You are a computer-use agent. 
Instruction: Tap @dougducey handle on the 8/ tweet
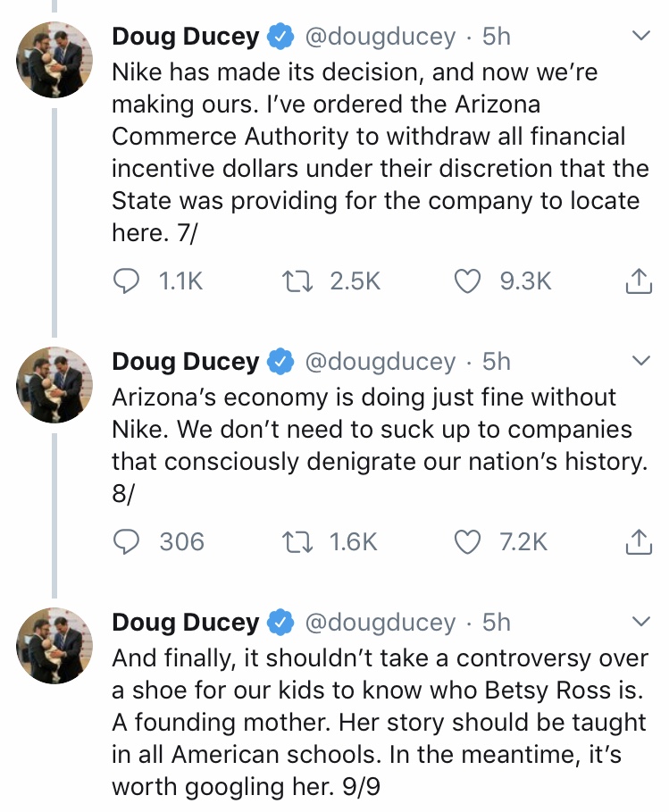(380, 361)
